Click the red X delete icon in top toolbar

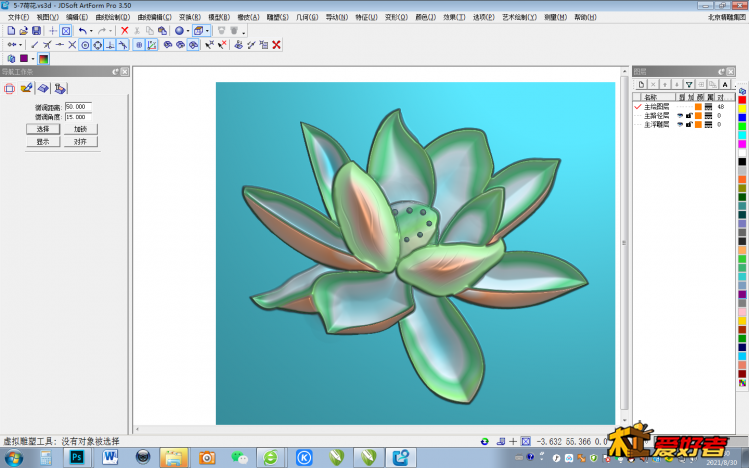point(125,31)
